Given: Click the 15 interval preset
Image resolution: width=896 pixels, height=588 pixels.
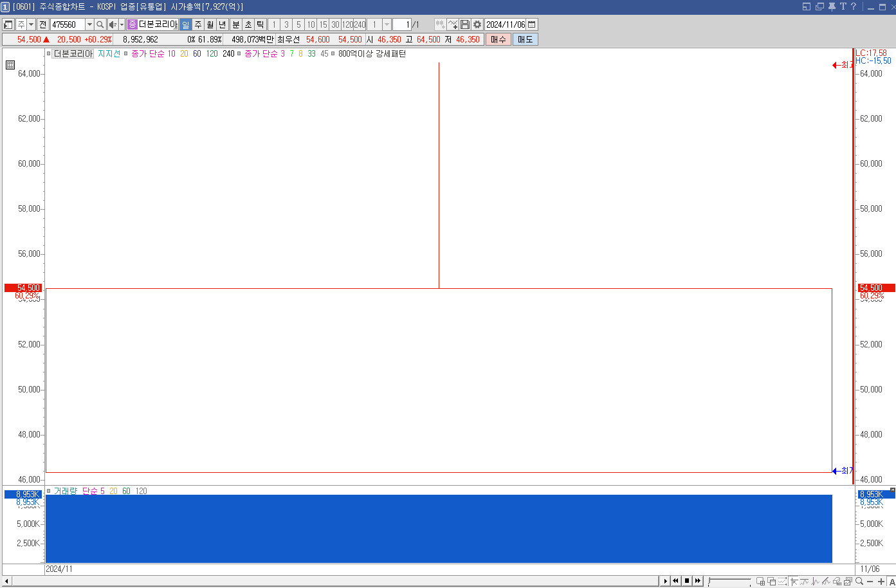Looking at the screenshot, I should pyautogui.click(x=323, y=24).
